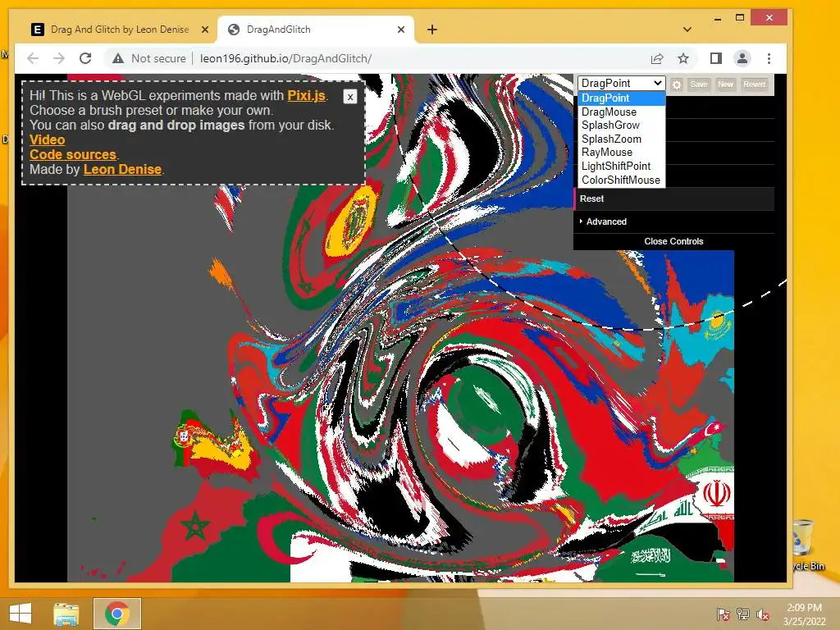
Task: Open Chrome profile avatar menu
Action: point(742,58)
